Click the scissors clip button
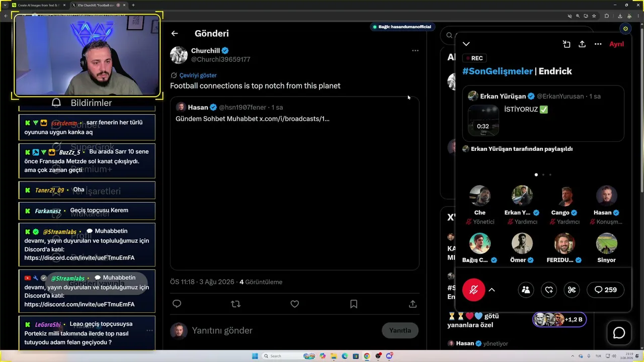Viewport: 644px width, 362px height. [x=572, y=290]
